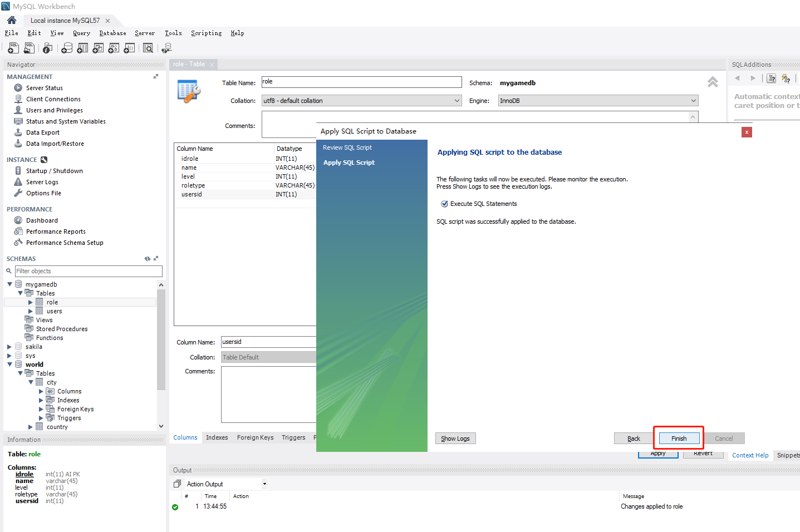Viewport: 800px width, 532px height.
Task: Open the Scripting menu
Action: (x=206, y=33)
